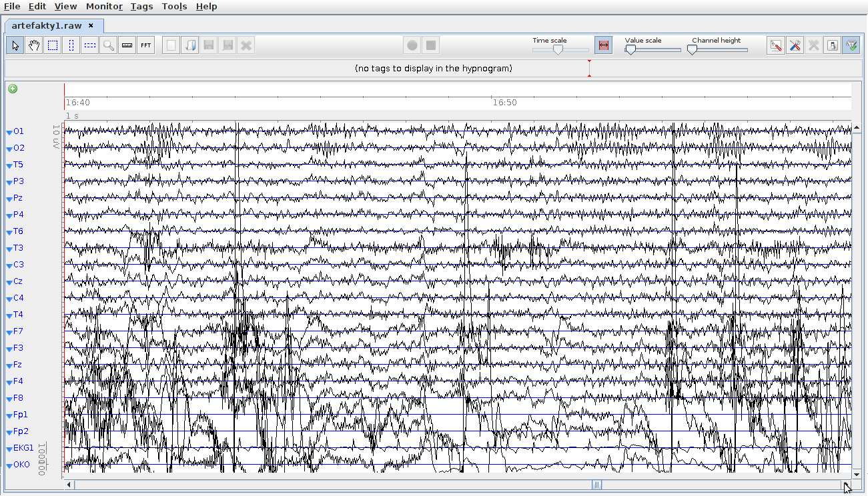Adjust the Time scale slider
Image resolution: width=868 pixels, height=496 pixels.
(x=558, y=49)
